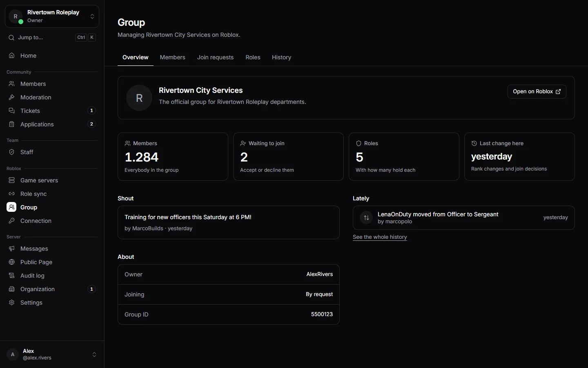Click the Joining value By request
Screen dimensions: 588x368
pos(319,294)
